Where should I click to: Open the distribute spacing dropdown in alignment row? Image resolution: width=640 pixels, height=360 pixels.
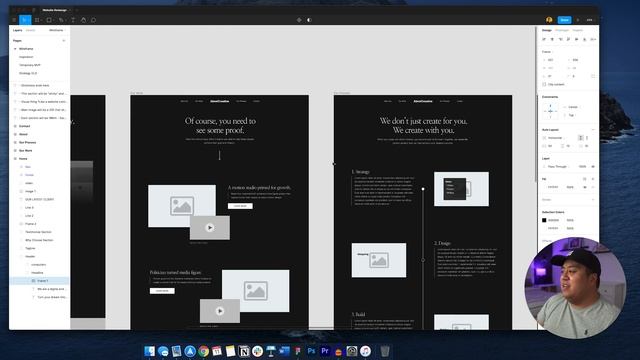(x=593, y=39)
